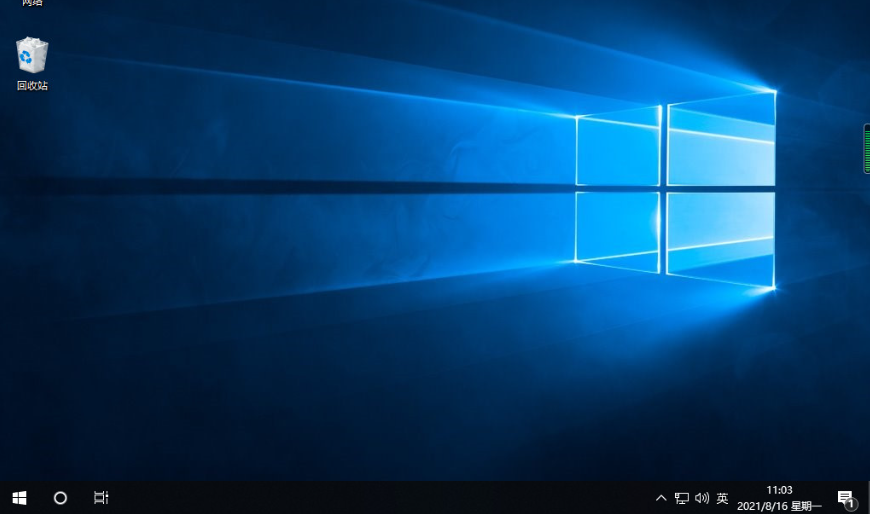Open the volume speaker control
The height and width of the screenshot is (514, 870).
[x=702, y=498]
